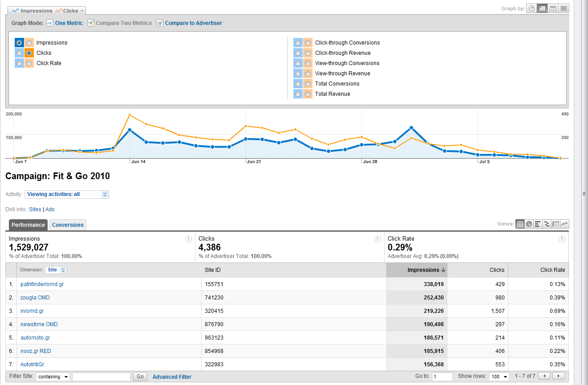Open the in/omd.gr site link
Screen dimensions: 588x385
point(32,311)
